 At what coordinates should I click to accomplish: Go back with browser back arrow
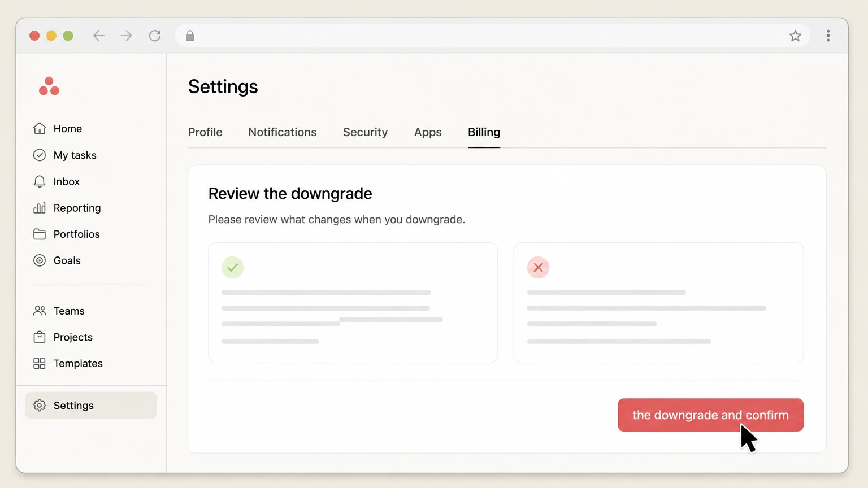coord(99,36)
